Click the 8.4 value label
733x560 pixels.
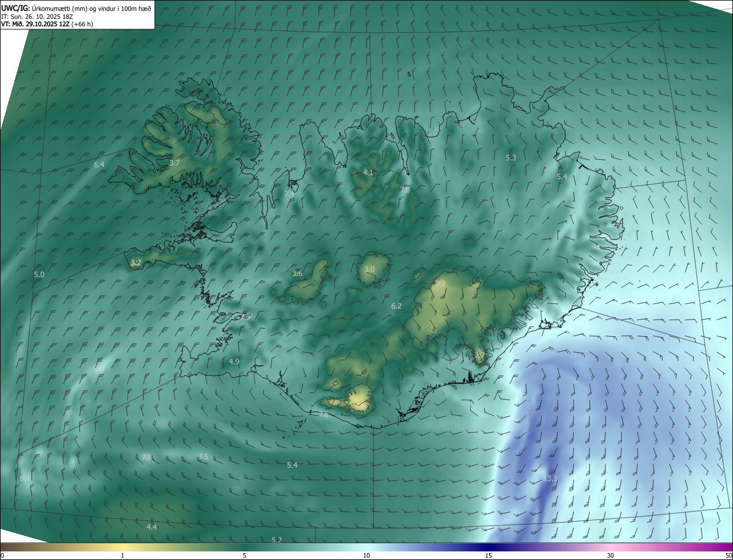[x=25, y=478]
